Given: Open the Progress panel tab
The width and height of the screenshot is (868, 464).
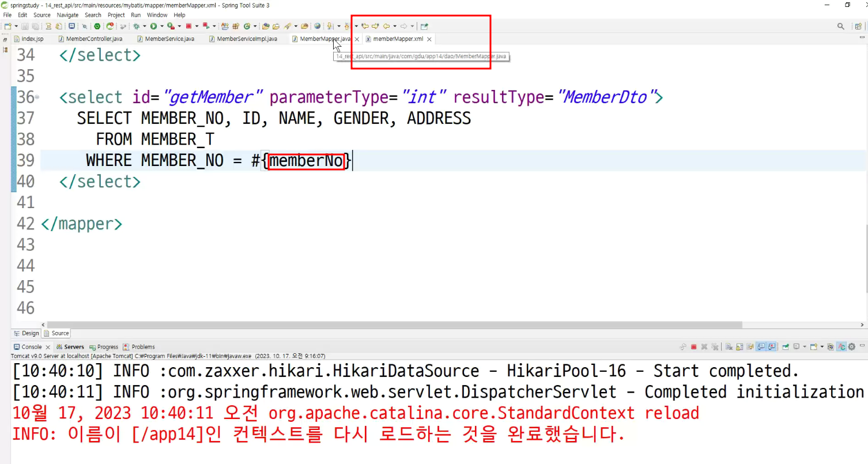Looking at the screenshot, I should coord(104,347).
